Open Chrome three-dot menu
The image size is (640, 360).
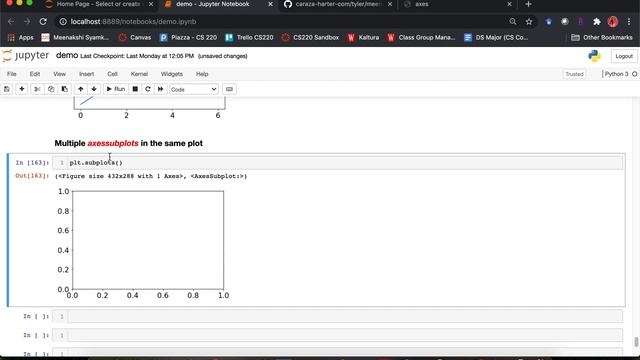[629, 22]
